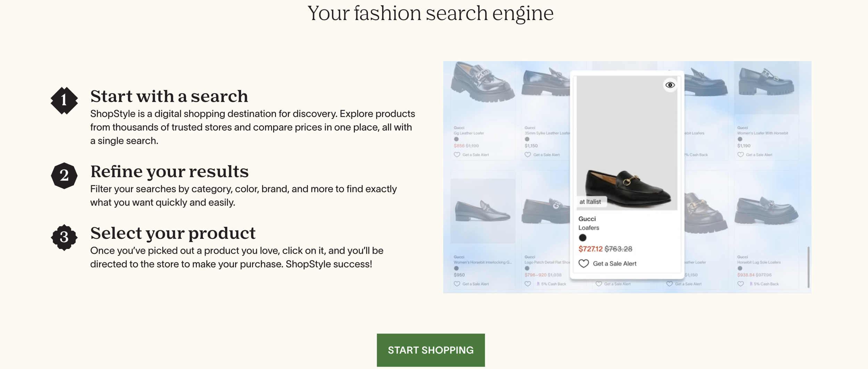
Task: Click the START SHOPPING button
Action: pyautogui.click(x=431, y=350)
